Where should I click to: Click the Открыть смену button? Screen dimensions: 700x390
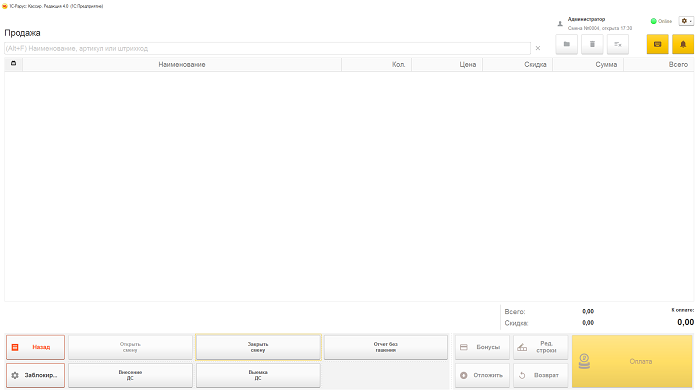[130, 347]
